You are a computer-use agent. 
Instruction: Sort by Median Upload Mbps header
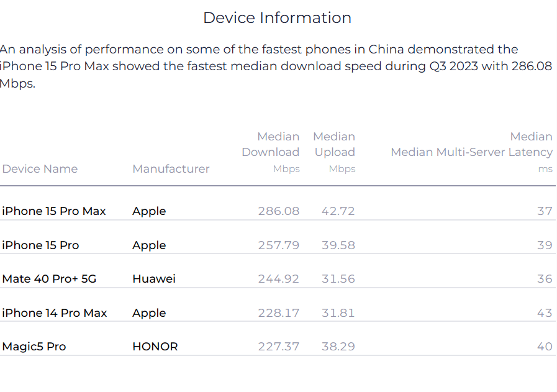334,152
